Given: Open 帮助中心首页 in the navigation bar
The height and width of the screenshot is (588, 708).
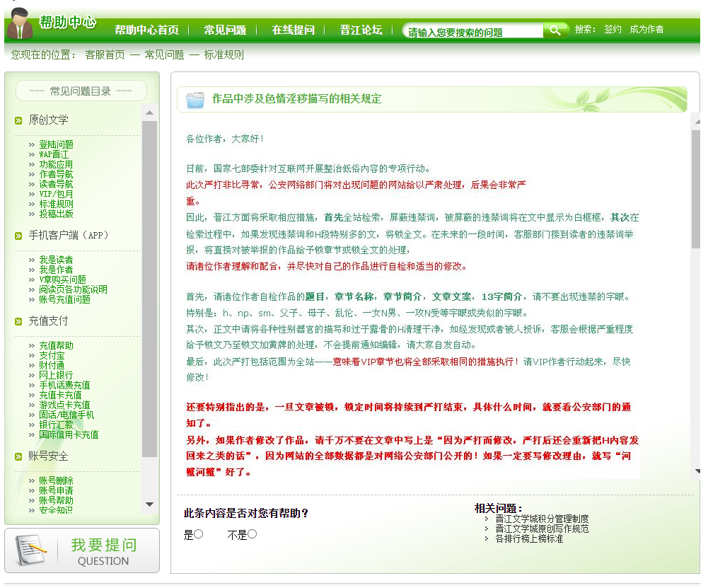Looking at the screenshot, I should [x=146, y=30].
